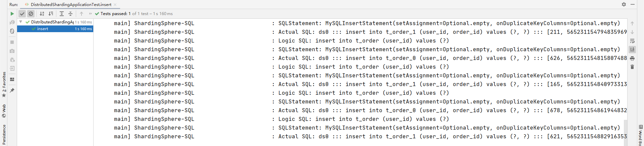
Task: Enable scroll to end of console
Action: click(x=632, y=50)
